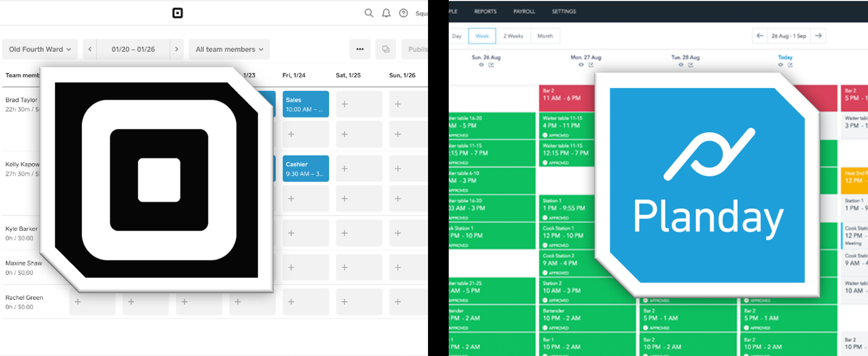The image size is (868, 356).
Task: Switch to Day view tab
Action: pos(457,36)
